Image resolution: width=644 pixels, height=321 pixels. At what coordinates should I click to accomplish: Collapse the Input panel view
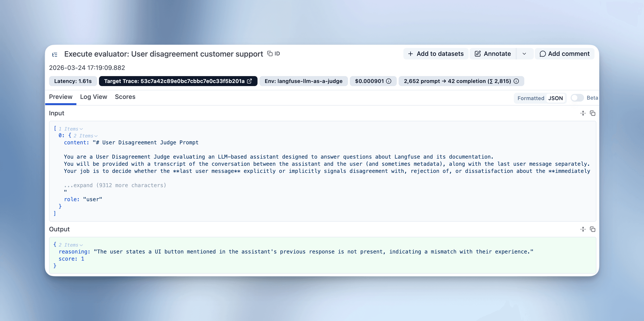(x=583, y=113)
